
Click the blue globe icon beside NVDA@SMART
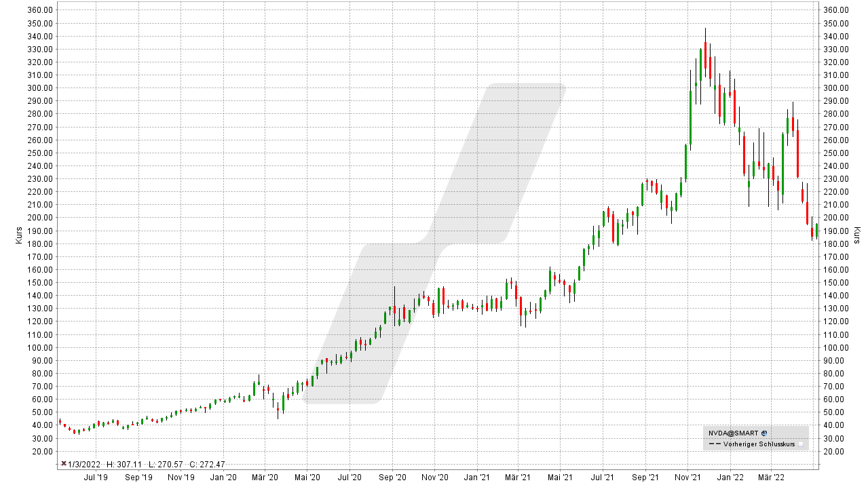coord(764,433)
